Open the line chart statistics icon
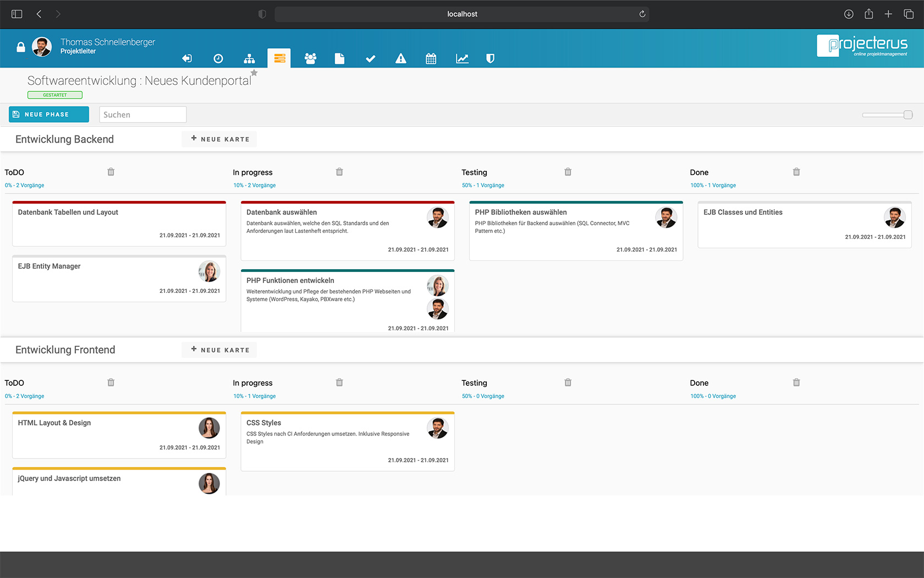Viewport: 924px width, 578px height. coord(462,58)
